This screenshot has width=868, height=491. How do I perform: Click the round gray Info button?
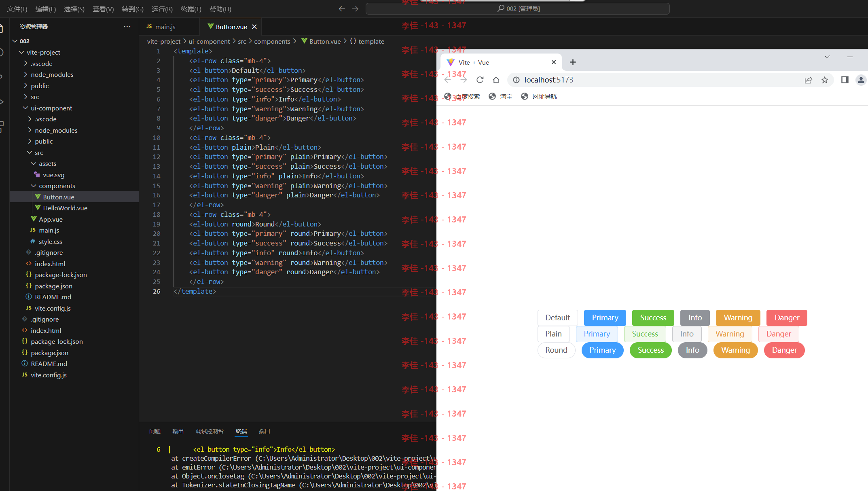click(692, 350)
